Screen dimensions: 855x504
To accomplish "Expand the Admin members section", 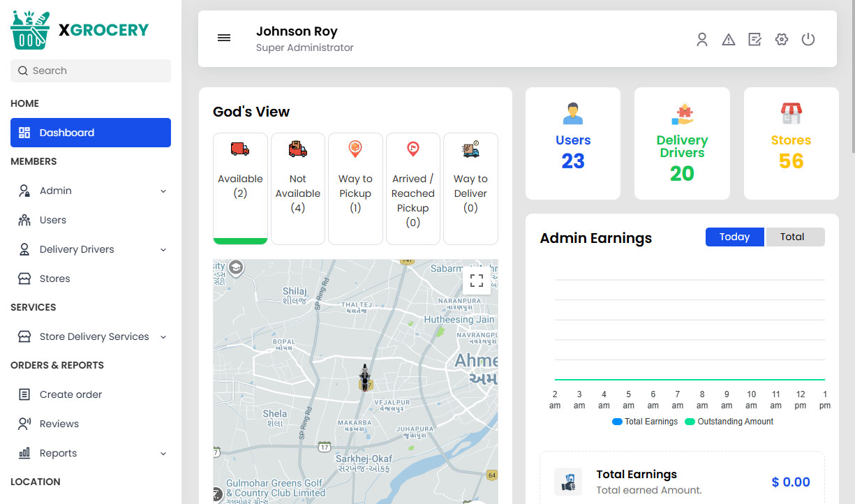I will pos(91,190).
